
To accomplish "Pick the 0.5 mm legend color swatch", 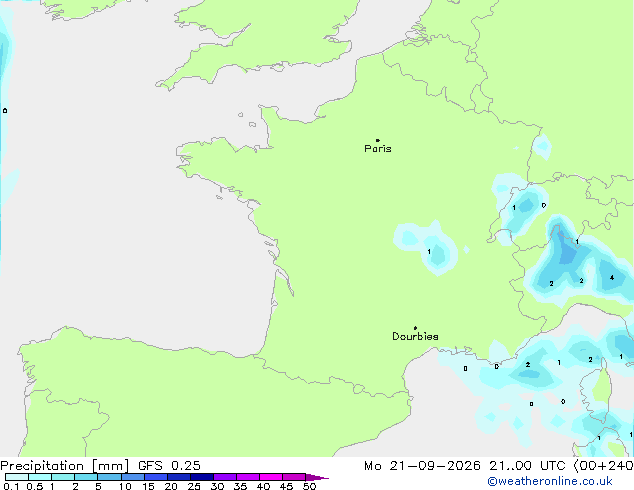I will [40, 477].
